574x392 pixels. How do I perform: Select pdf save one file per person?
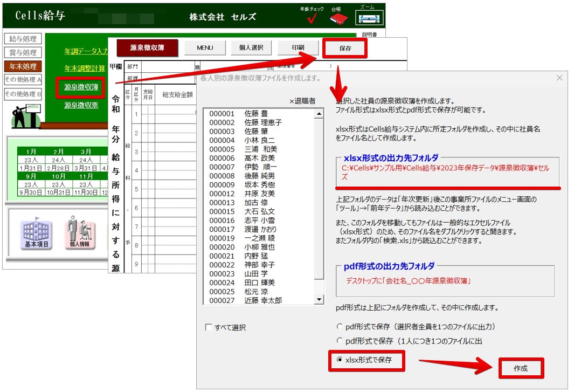[x=339, y=341]
